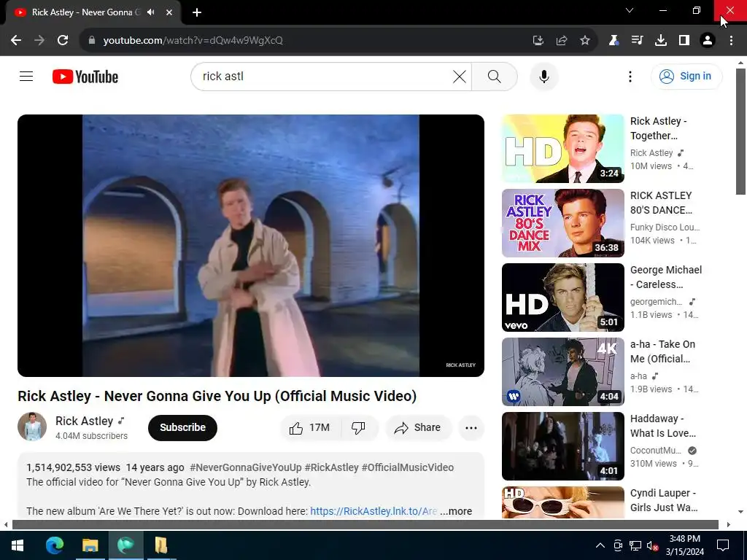Open the media control toolbar icon
Image resolution: width=747 pixels, height=560 pixels.
coord(637,41)
